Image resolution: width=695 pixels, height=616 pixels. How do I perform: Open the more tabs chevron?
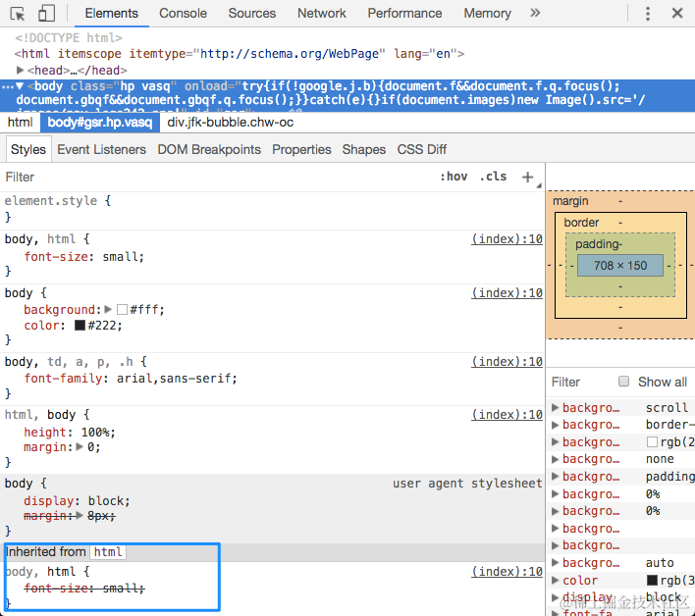(535, 13)
